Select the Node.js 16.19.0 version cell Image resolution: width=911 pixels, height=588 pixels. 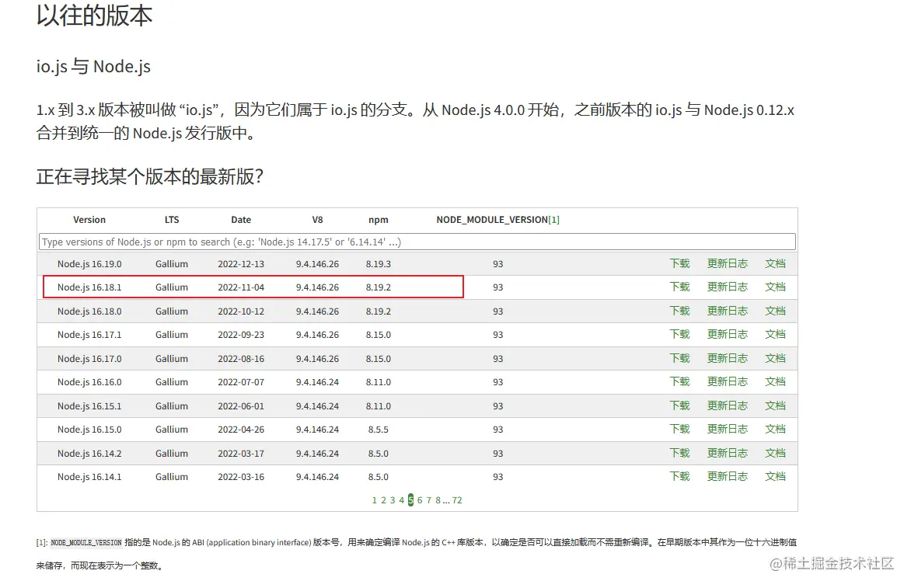click(x=89, y=264)
